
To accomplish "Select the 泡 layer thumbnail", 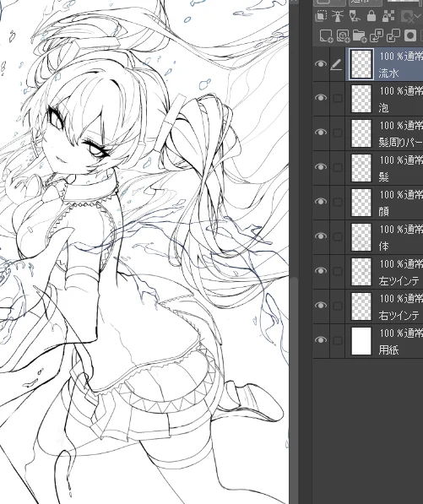I will [x=361, y=99].
